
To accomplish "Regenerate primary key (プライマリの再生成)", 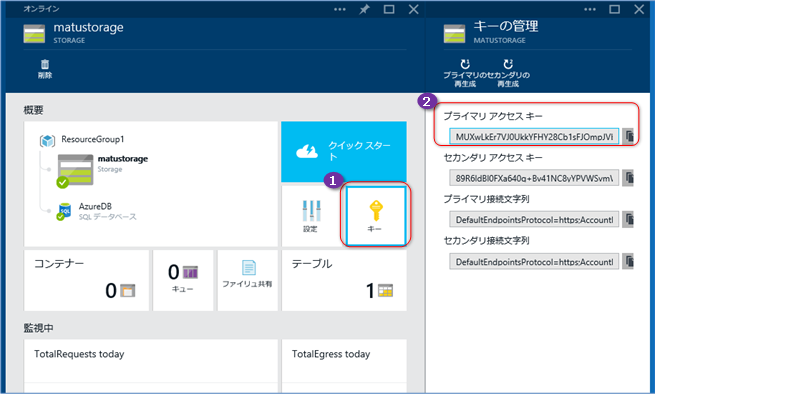I will coord(465,73).
